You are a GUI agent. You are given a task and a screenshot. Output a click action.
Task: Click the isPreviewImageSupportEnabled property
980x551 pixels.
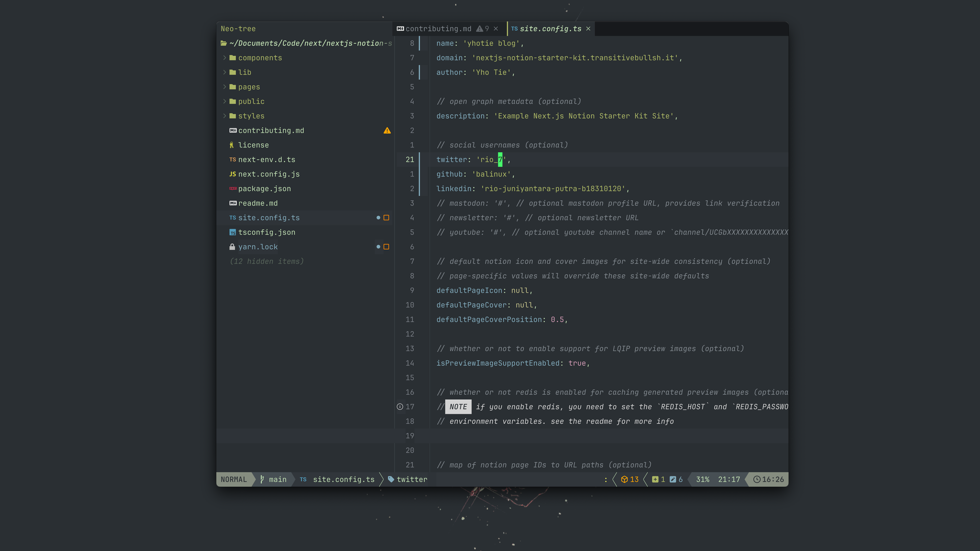(x=498, y=363)
